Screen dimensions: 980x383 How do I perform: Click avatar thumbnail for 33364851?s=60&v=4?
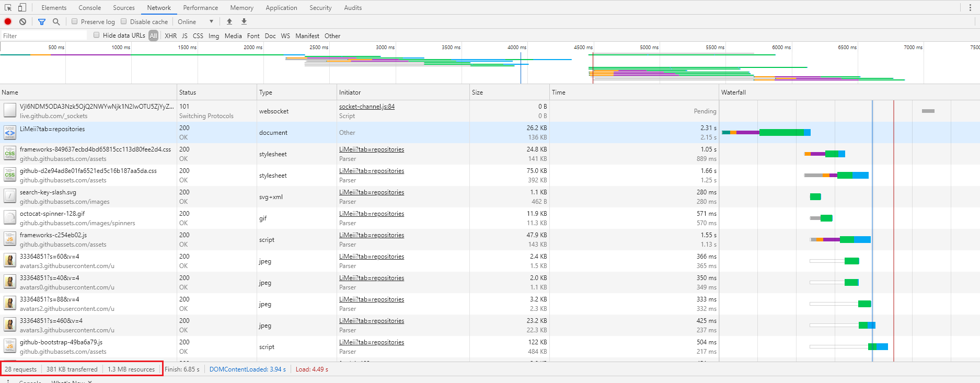click(10, 261)
